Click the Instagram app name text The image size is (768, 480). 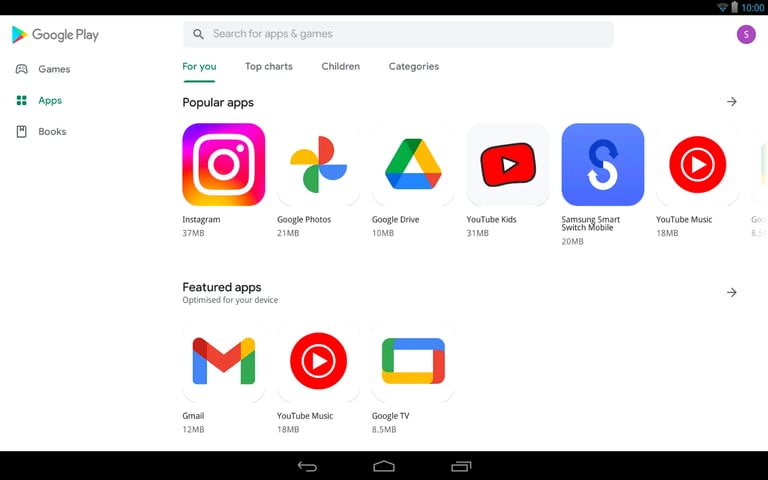click(x=201, y=219)
